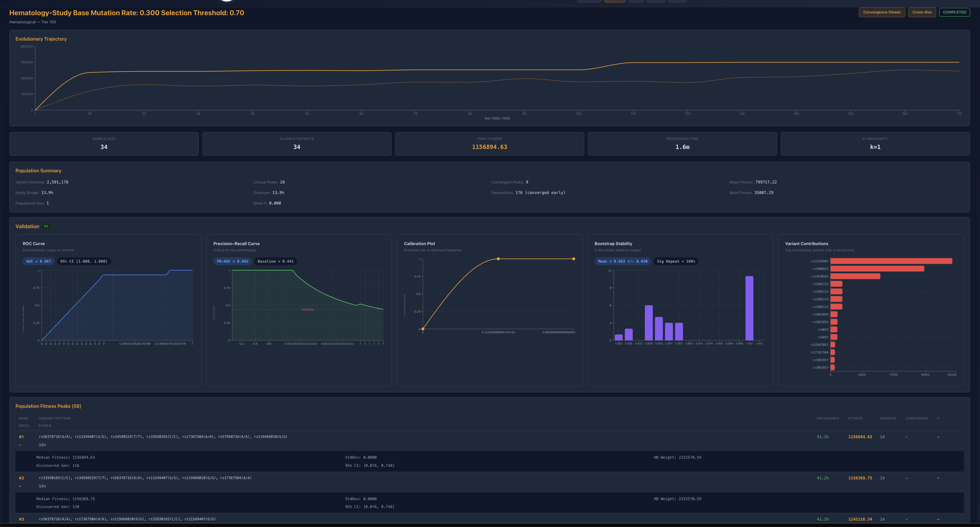Click the calibration plot's top-right endpoint marker
The width and height of the screenshot is (980, 527).
(574, 259)
